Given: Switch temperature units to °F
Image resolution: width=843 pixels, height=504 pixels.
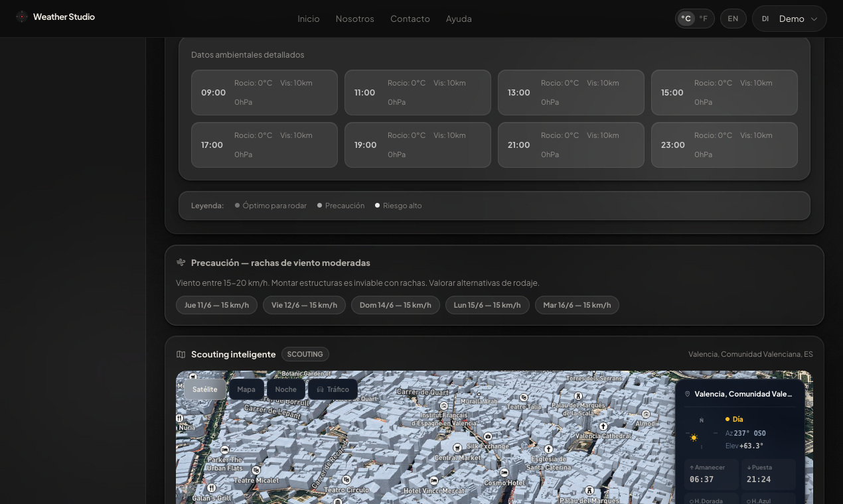Looking at the screenshot, I should (x=704, y=19).
